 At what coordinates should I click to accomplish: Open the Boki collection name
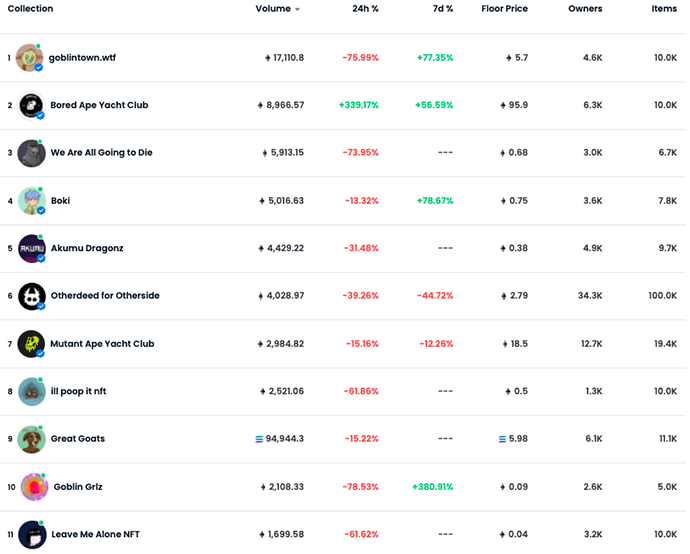(x=60, y=201)
